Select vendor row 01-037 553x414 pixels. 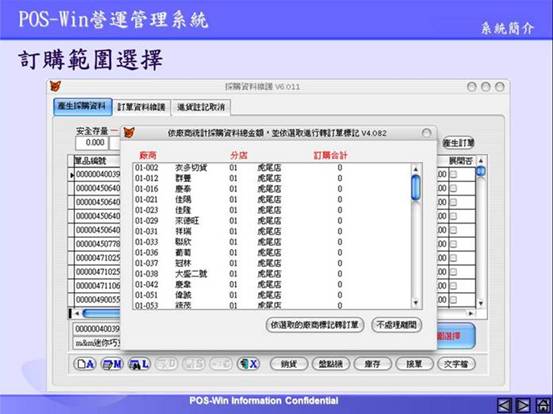click(x=272, y=263)
